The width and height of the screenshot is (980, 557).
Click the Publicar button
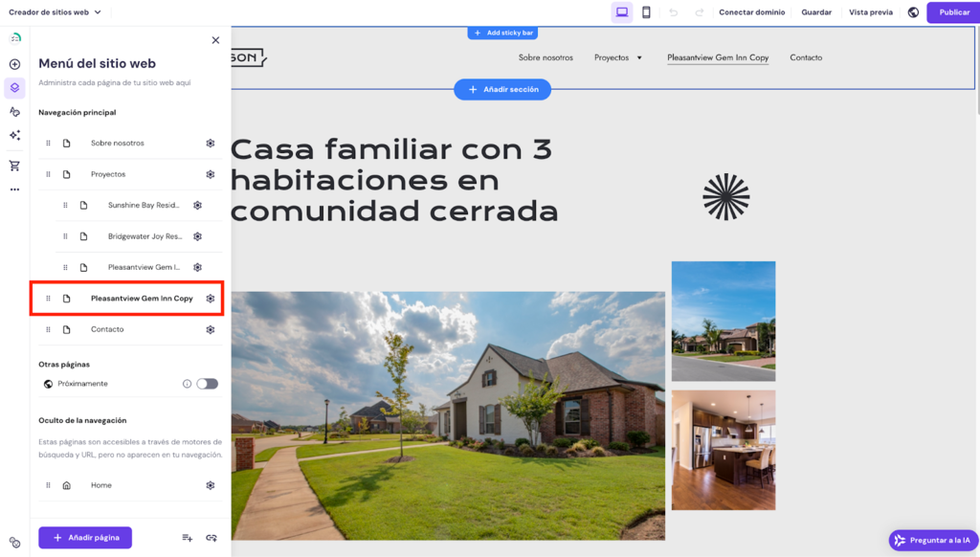952,12
